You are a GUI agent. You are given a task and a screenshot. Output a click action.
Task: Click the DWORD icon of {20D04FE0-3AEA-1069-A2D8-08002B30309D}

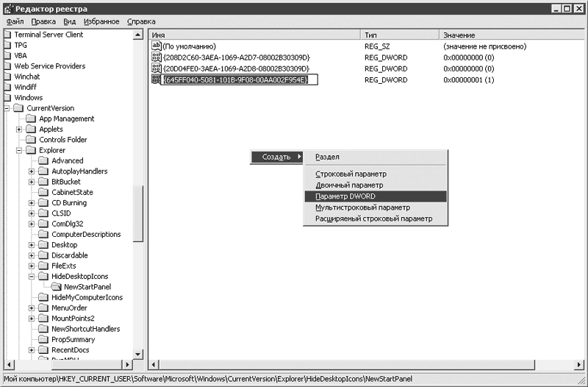tap(156, 68)
